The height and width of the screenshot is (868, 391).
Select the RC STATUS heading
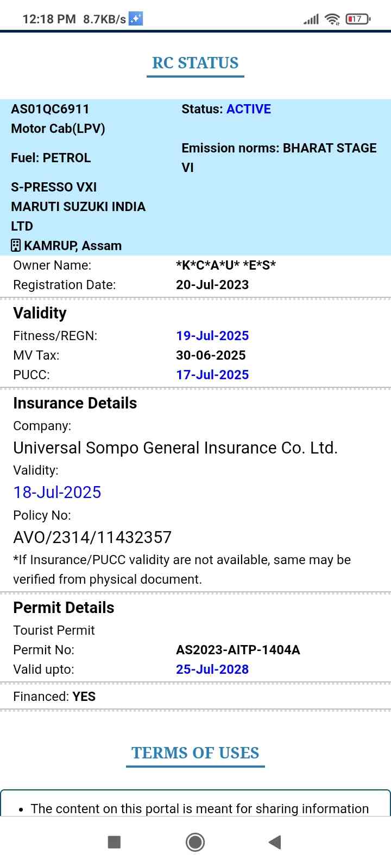[x=195, y=63]
